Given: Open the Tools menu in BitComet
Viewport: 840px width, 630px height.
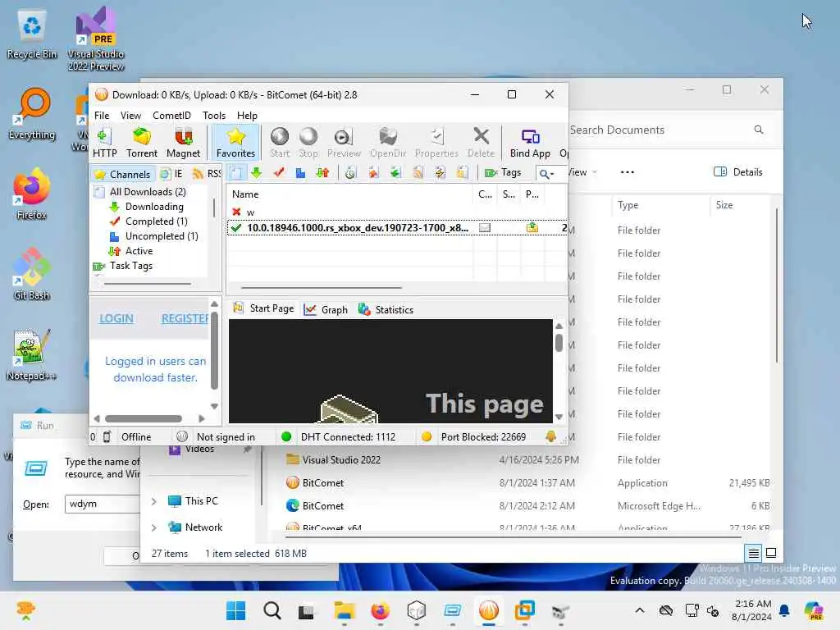Looking at the screenshot, I should [x=214, y=116].
